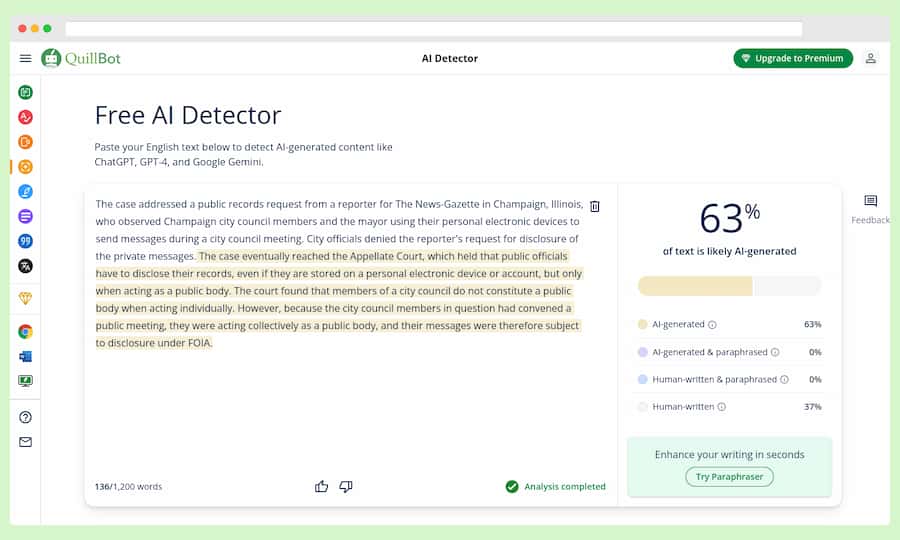Click the Premium diamond sidebar icon
The height and width of the screenshot is (540, 900).
coord(25,298)
